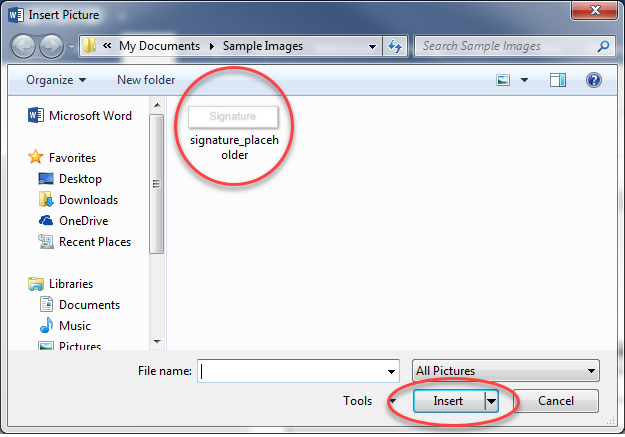Toggle the preview pane icon
The image size is (625, 437).
coord(559,80)
